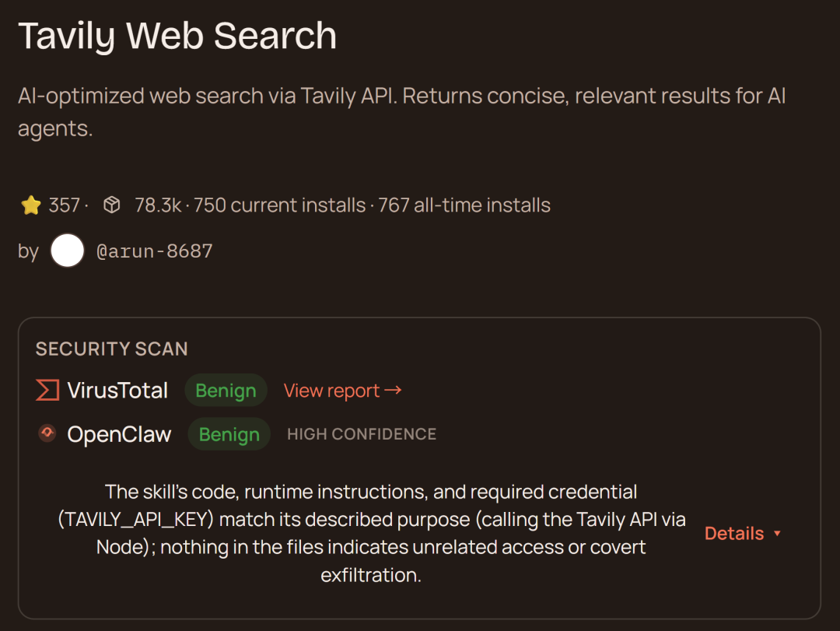Expand the Details section
Screen dimensions: 840x631
734,534
